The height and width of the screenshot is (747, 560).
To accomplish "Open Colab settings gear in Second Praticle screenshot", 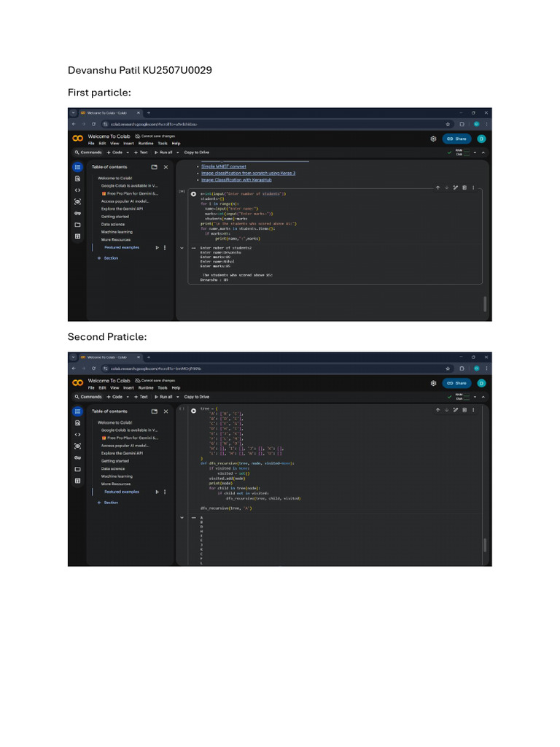I will [433, 383].
